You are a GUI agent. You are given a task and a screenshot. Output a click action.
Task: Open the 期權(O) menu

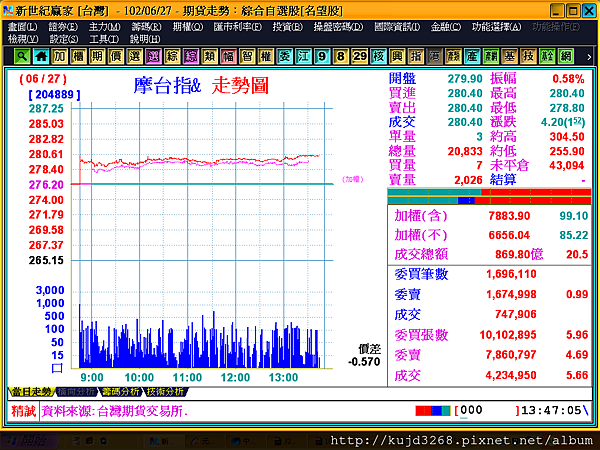tap(188, 27)
